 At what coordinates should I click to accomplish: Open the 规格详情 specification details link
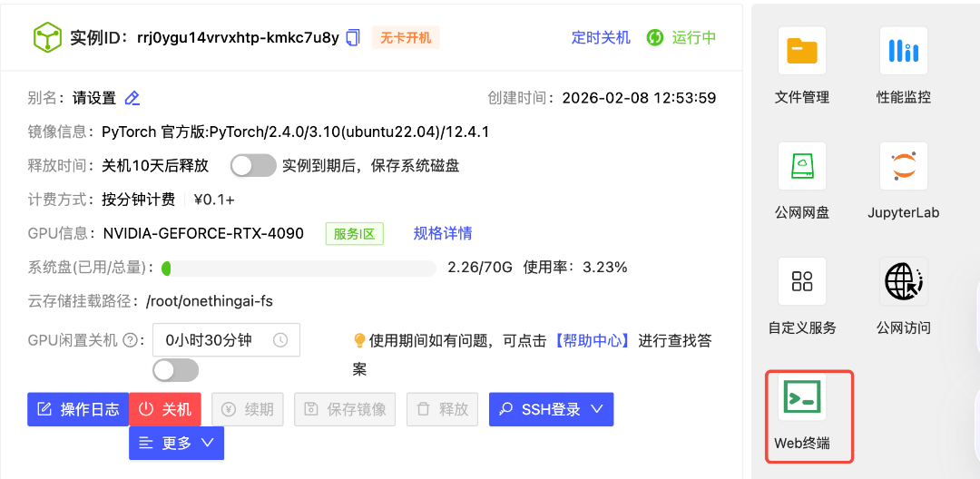443,233
